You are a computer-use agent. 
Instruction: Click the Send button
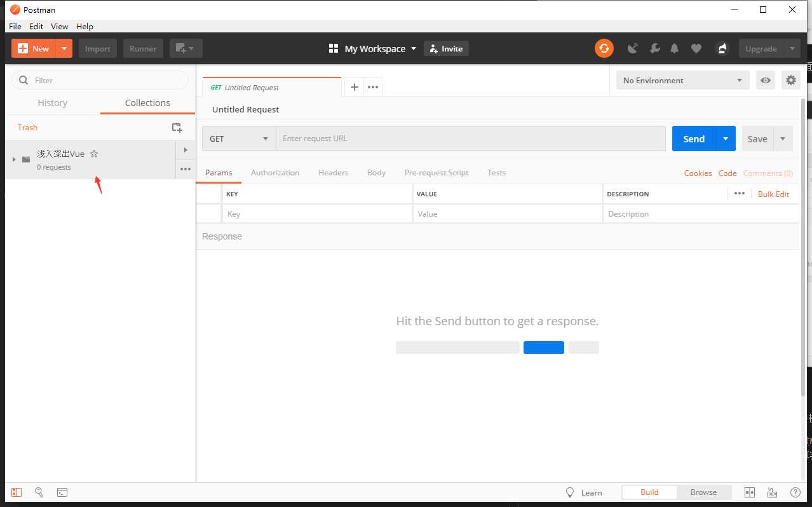click(694, 139)
